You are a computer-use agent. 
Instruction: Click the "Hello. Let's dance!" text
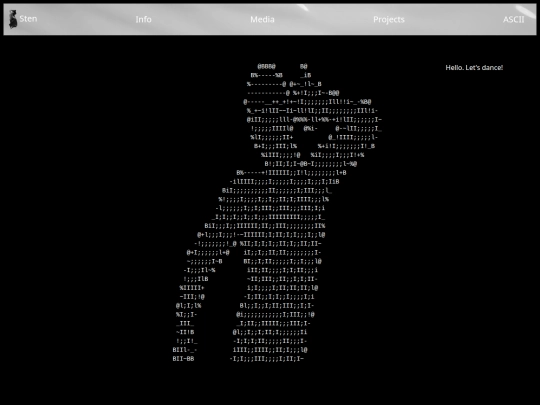[x=474, y=68]
